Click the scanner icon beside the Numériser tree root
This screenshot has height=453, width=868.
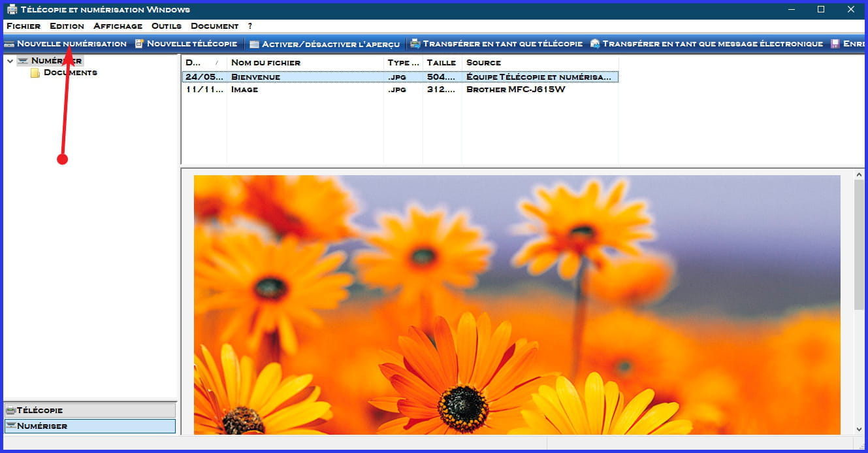(x=23, y=61)
